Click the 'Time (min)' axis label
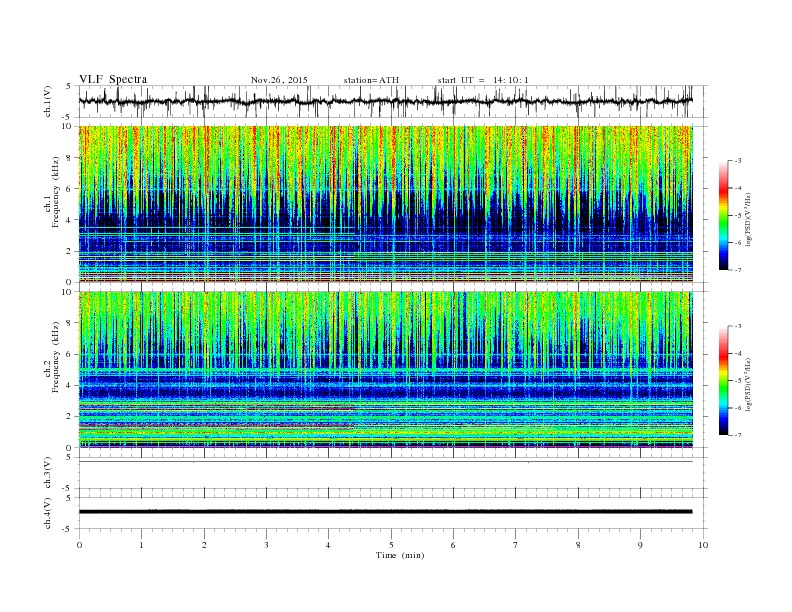This screenshot has height=612, width=792. 400,555
